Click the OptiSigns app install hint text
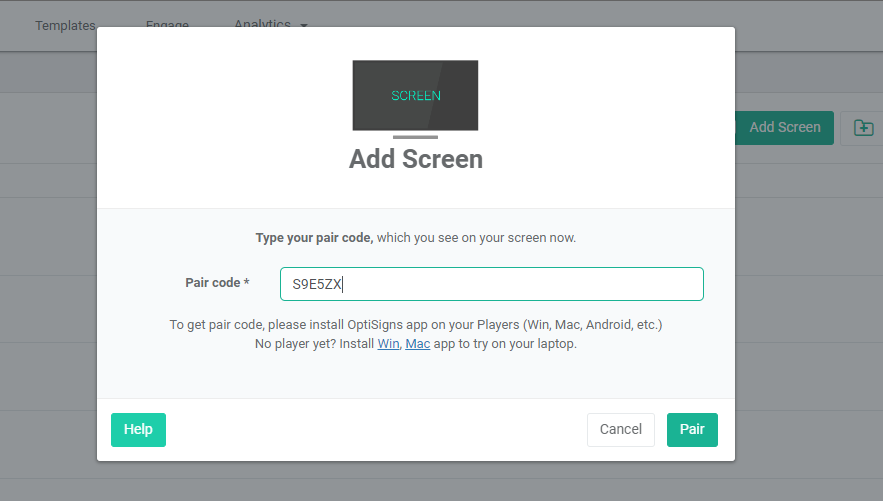This screenshot has height=501, width=883. tap(415, 325)
